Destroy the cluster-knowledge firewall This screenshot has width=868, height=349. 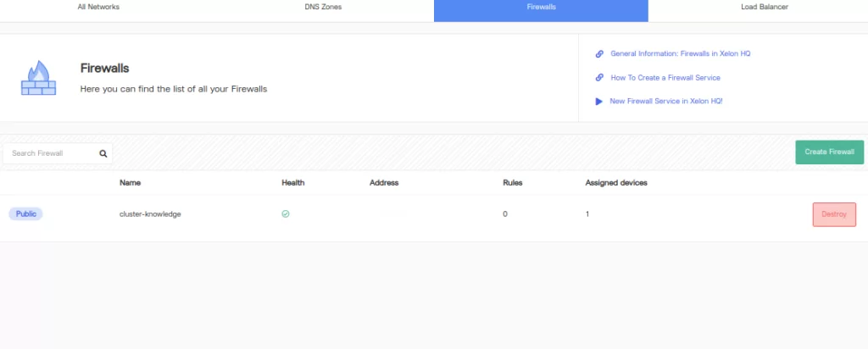click(834, 214)
